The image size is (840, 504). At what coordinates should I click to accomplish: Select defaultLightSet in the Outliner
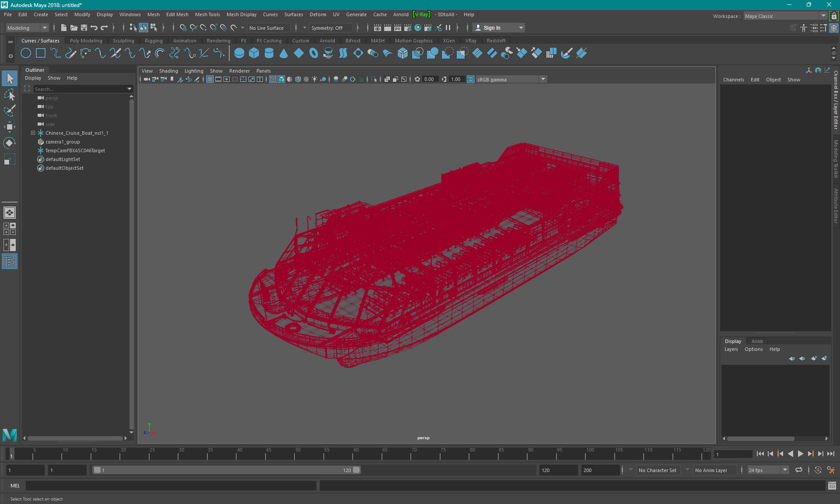coord(63,159)
